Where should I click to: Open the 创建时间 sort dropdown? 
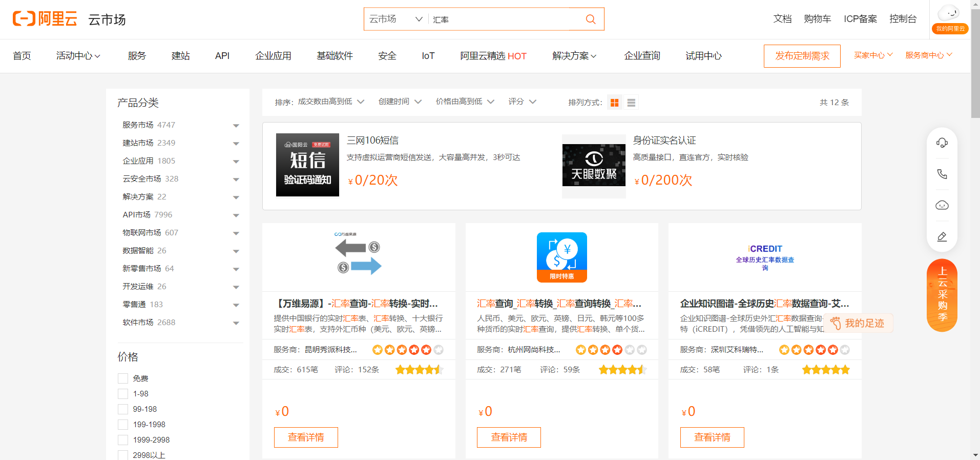coord(400,102)
